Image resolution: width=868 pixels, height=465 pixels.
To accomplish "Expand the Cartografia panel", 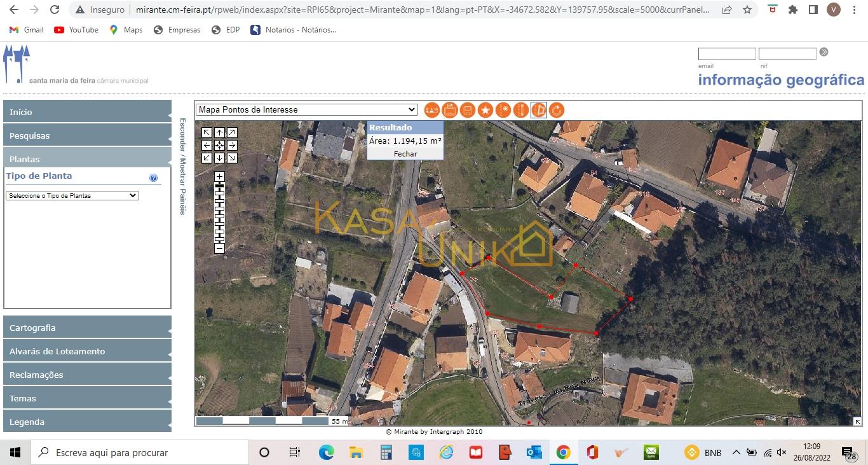I will coord(87,328).
